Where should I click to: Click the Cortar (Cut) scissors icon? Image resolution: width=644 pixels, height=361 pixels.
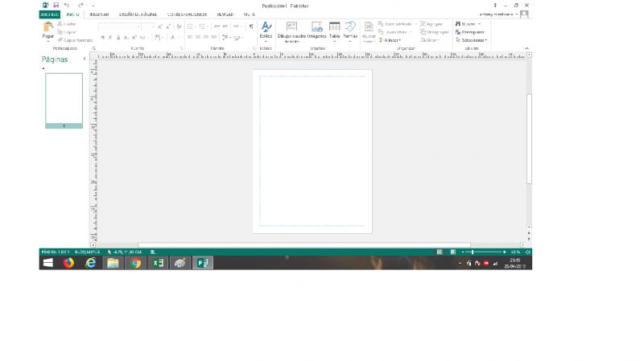(x=60, y=24)
